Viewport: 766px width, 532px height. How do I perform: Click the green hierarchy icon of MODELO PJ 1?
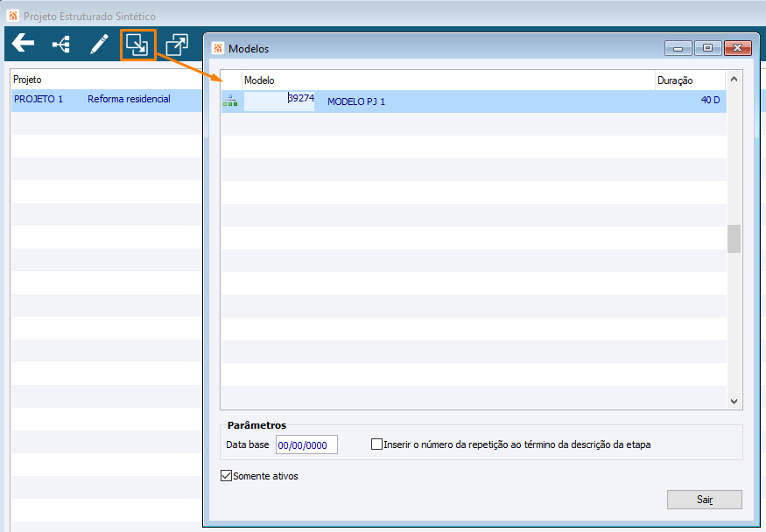click(x=230, y=101)
